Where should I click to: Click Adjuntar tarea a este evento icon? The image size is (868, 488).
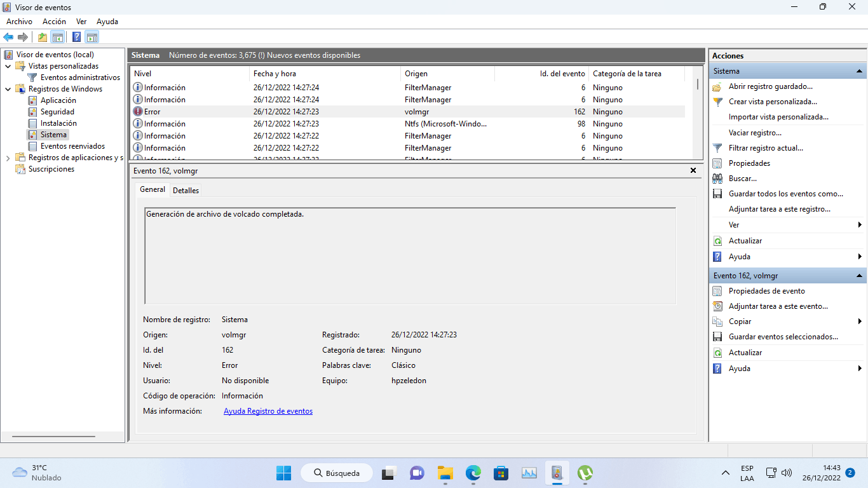point(717,306)
